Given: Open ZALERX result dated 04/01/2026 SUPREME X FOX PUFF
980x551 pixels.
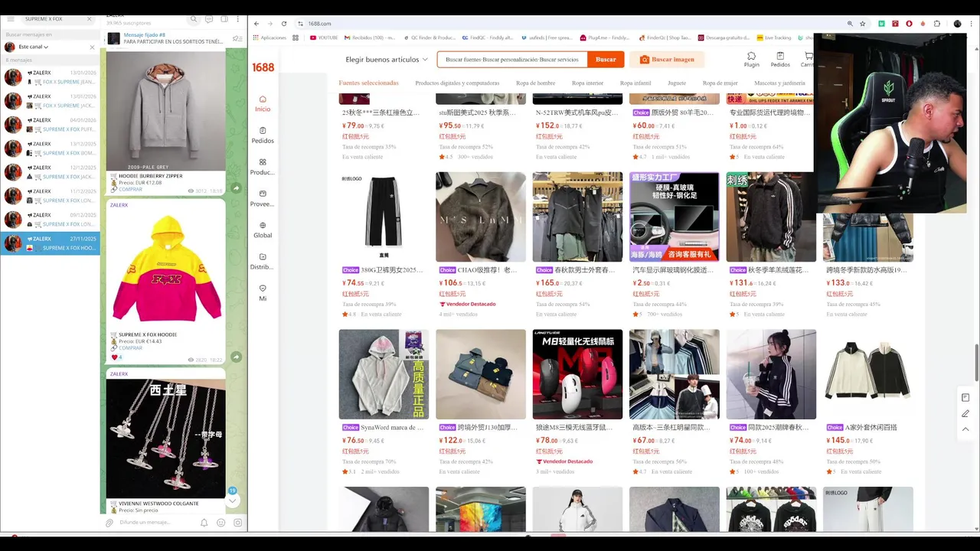Looking at the screenshot, I should [51, 125].
